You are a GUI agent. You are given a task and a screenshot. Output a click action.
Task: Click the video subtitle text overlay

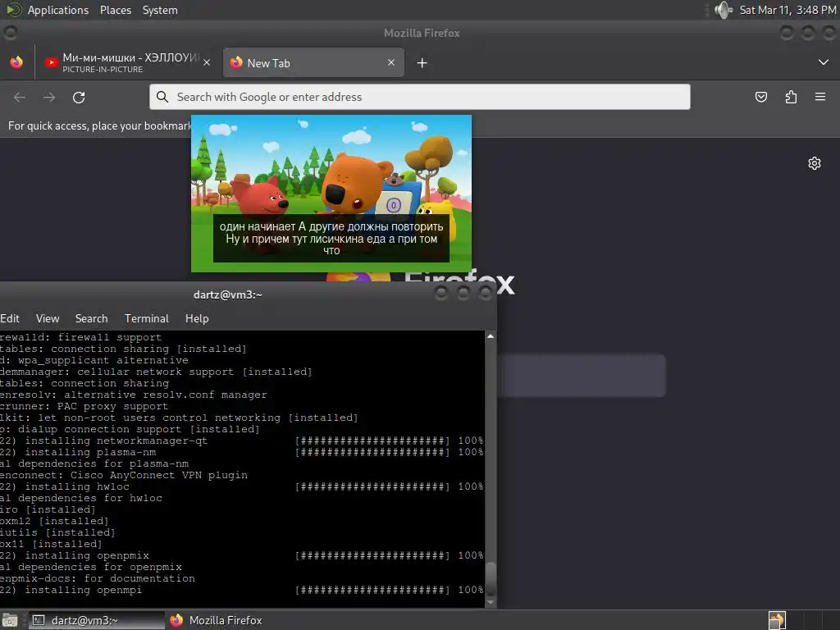[x=331, y=239]
